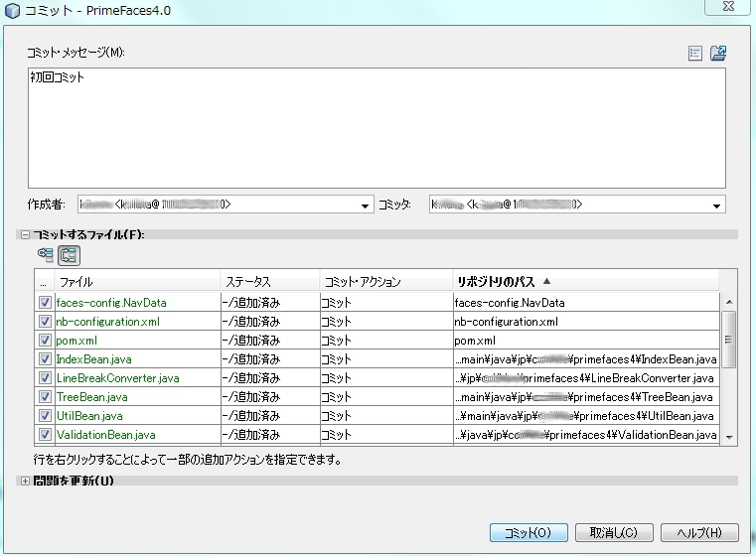Click the 取消し(C) cancel button
Screen dimensions: 756x556
(x=614, y=532)
